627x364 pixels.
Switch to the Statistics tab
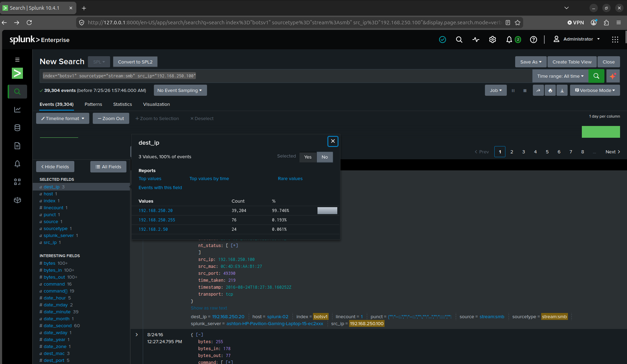pos(123,104)
